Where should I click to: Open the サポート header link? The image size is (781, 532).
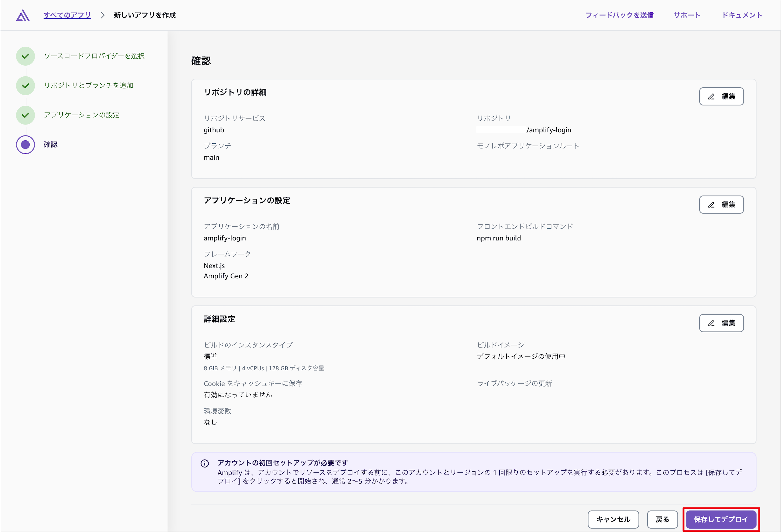[x=687, y=15]
